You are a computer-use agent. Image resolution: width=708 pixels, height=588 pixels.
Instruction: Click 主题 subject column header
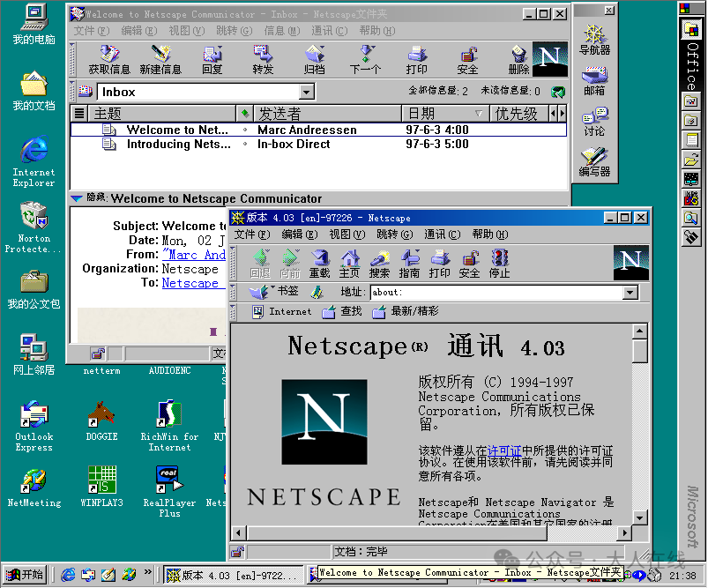click(x=162, y=114)
